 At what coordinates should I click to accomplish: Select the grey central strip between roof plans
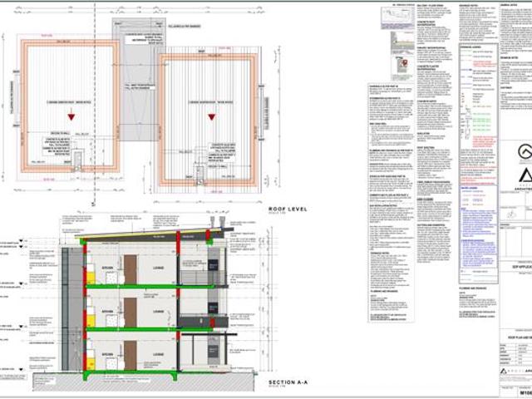(139, 80)
